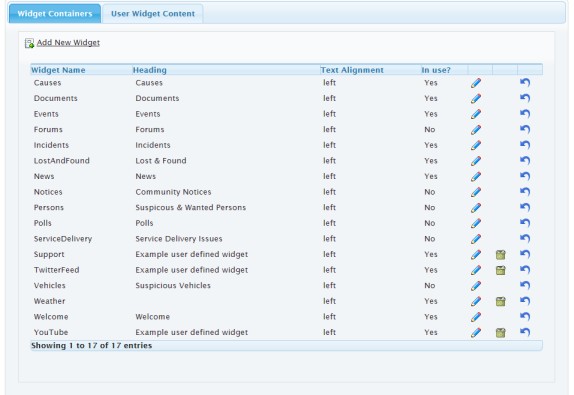Edit the Support widget using pencil icon
The width and height of the screenshot is (574, 395).
click(x=476, y=255)
